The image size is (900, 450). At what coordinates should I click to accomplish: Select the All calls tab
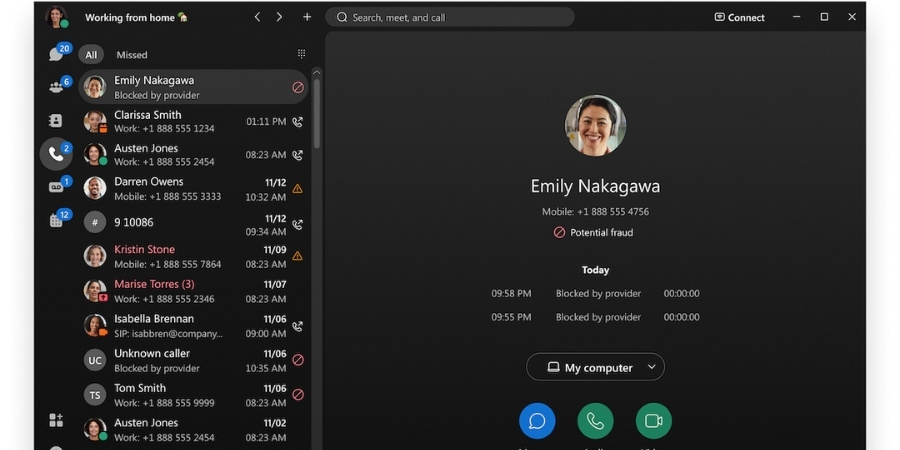point(91,55)
